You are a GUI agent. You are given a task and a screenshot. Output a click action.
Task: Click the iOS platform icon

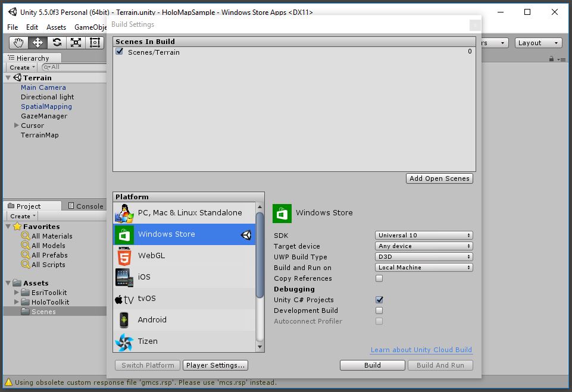pyautogui.click(x=124, y=278)
